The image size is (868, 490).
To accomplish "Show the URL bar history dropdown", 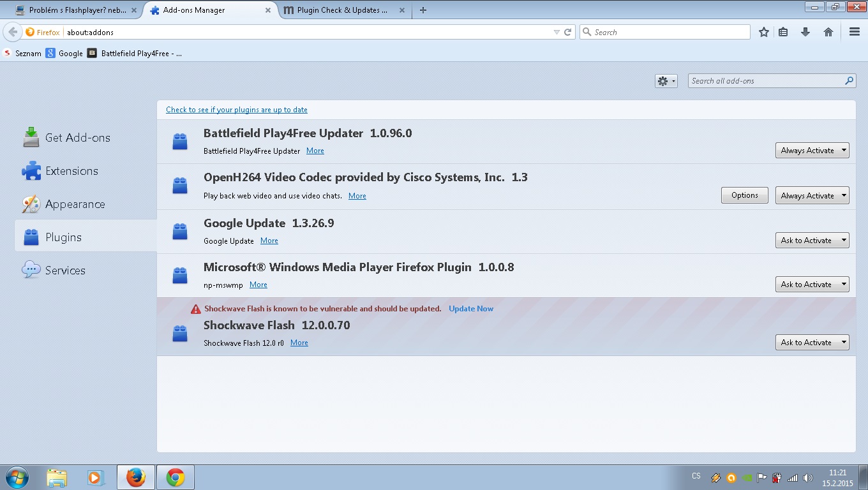I will [x=557, y=32].
